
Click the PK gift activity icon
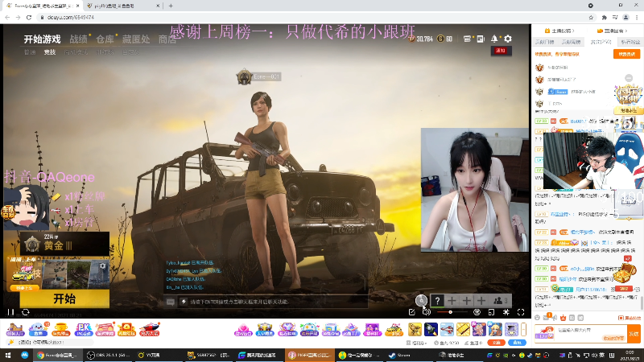[x=84, y=329]
